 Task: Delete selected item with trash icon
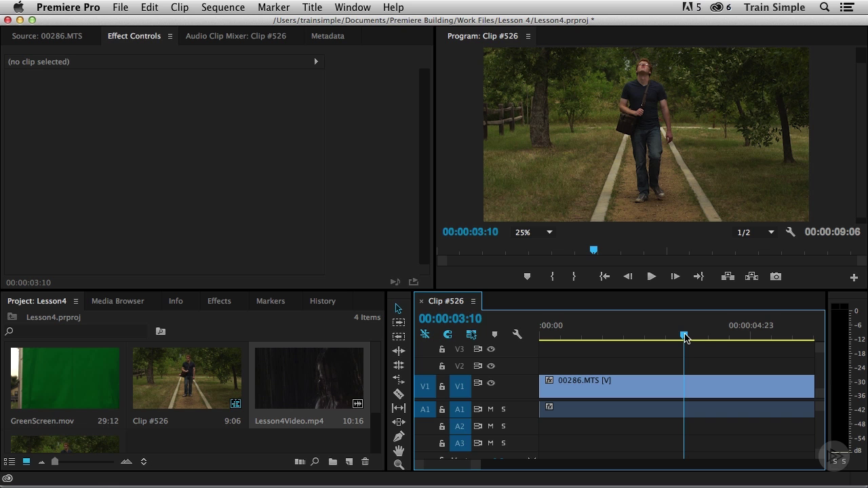[x=365, y=462]
